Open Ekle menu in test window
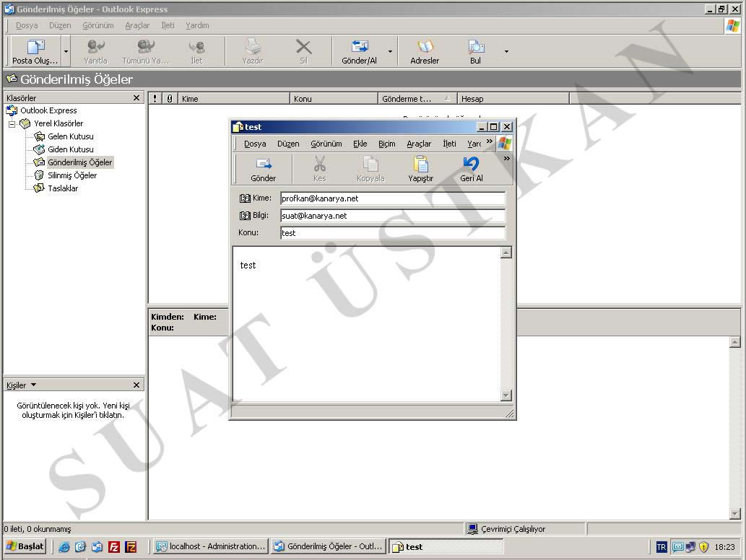The image size is (746, 560). (360, 144)
